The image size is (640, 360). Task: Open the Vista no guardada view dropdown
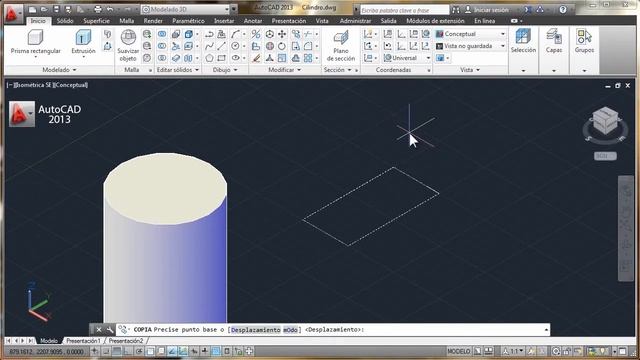pos(471,46)
